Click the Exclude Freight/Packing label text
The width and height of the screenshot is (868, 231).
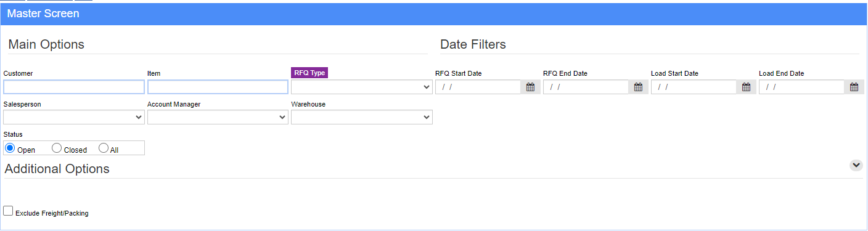tap(52, 213)
